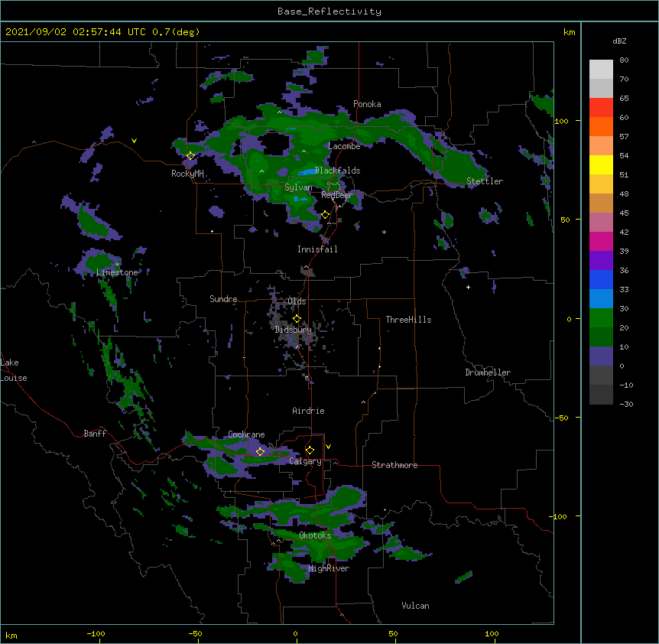This screenshot has width=659, height=644.
Task: Click the white 80 dBZ legend swatch
Action: pyautogui.click(x=601, y=70)
